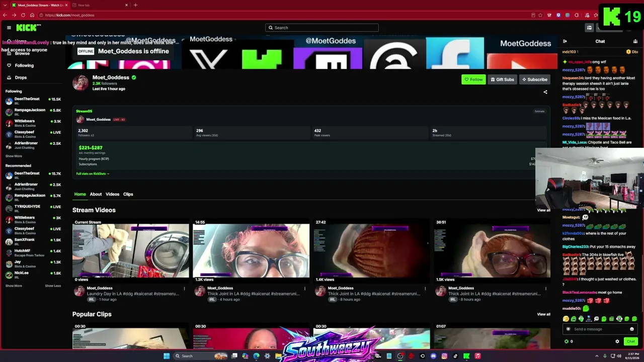Click the green Chat send button
Viewport: 644px width, 362px height.
tap(630, 341)
